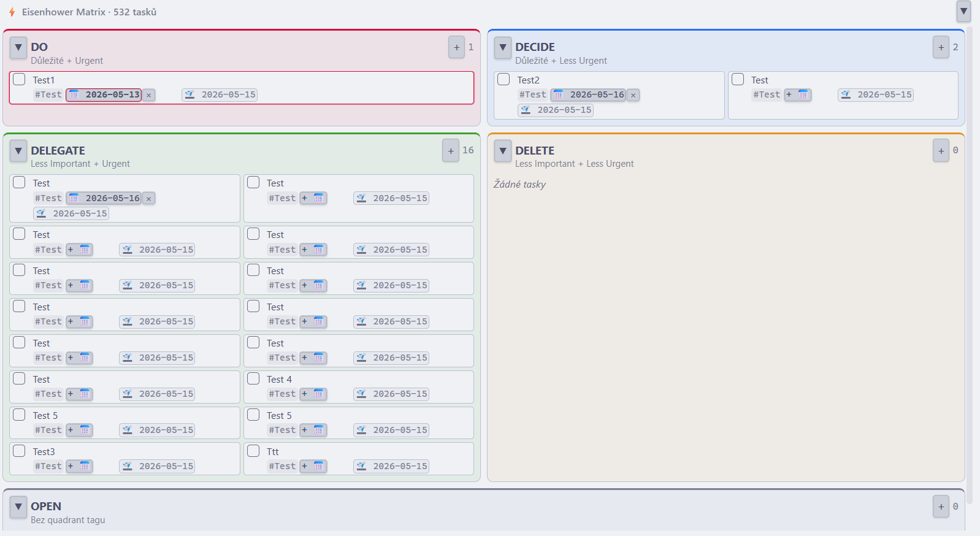
Task: Collapse the DELEGATE quadrant
Action: tap(18, 151)
